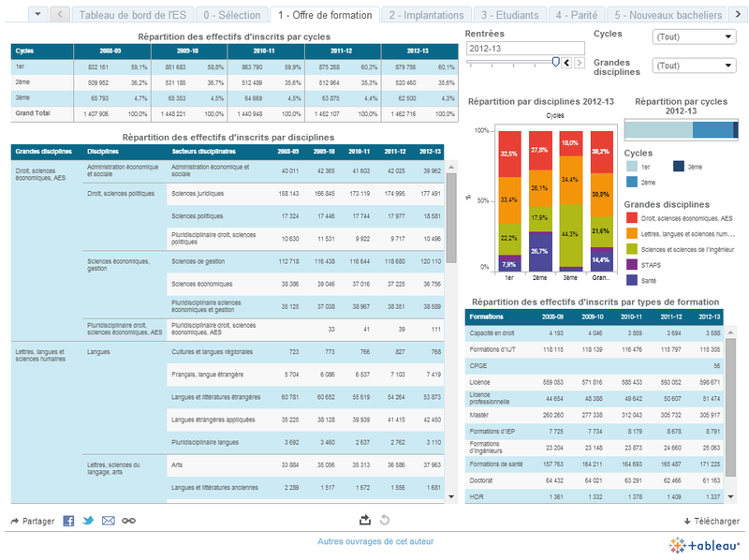Share dashboard on Facebook
This screenshot has height=560, width=749.
tap(68, 521)
